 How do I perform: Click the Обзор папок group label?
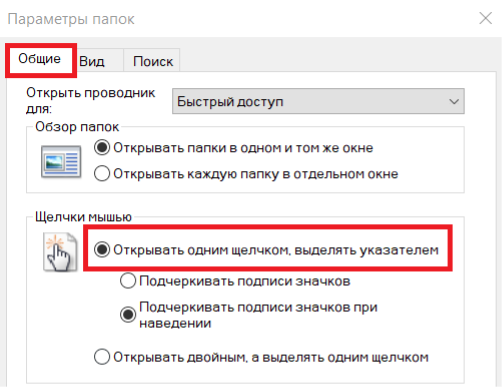tap(77, 127)
